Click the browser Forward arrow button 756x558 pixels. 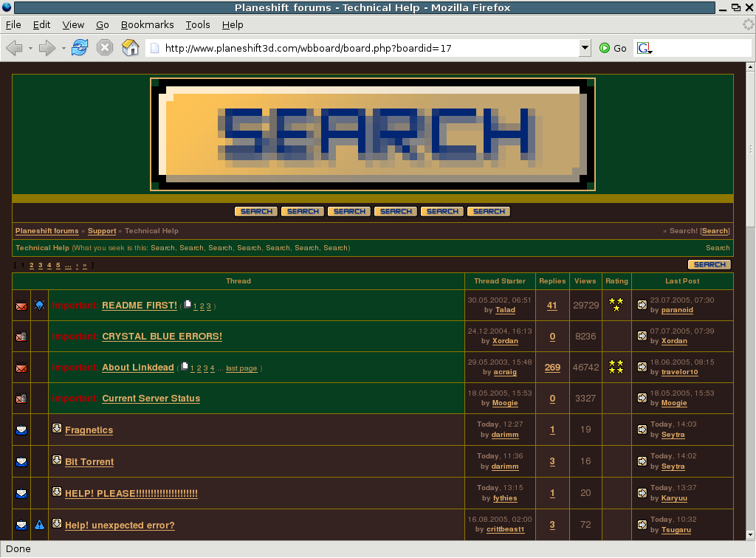(47, 48)
